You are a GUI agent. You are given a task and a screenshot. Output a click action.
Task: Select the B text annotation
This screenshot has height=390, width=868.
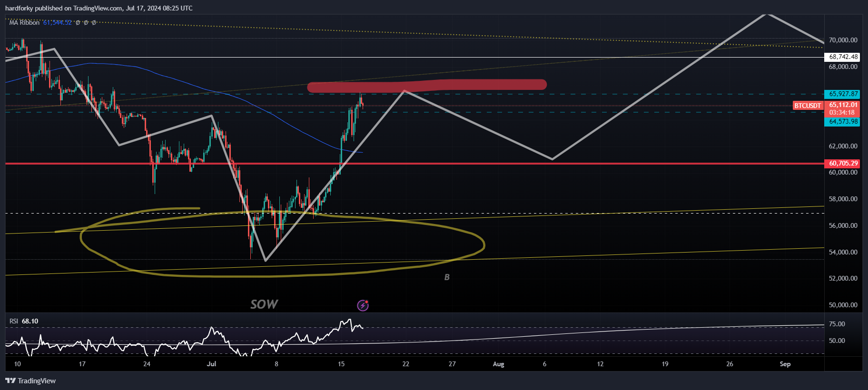pyautogui.click(x=447, y=277)
